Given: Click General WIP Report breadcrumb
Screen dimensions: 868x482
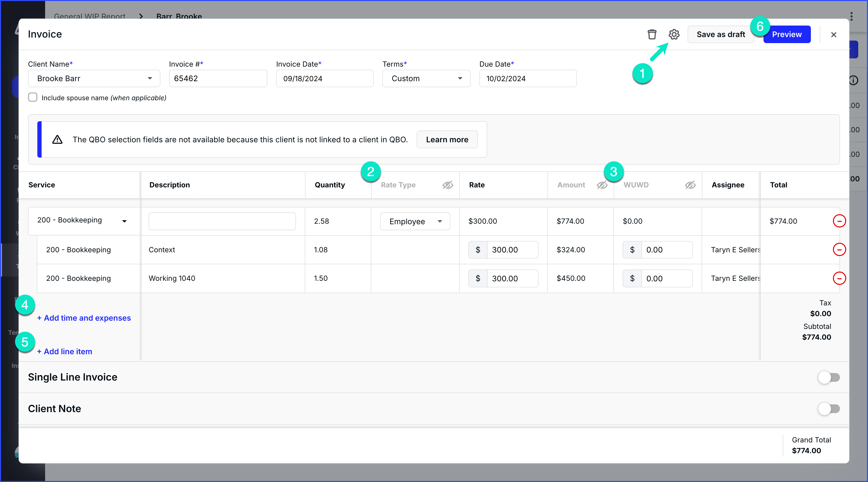Looking at the screenshot, I should 90,16.
